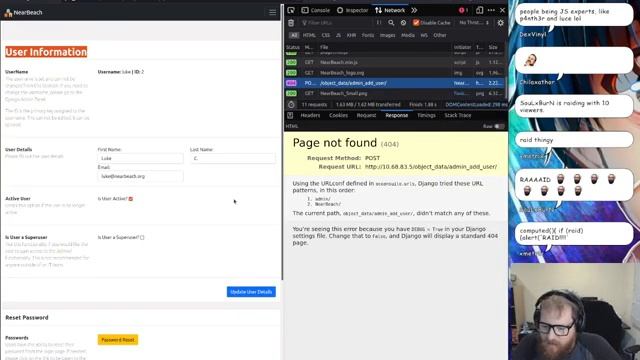
Task: Select the All filter
Action: pyautogui.click(x=294, y=36)
